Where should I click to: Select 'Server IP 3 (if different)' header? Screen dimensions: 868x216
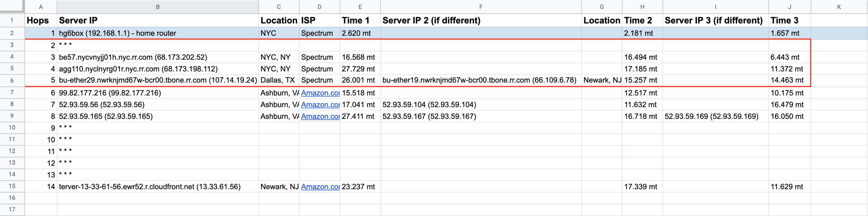pyautogui.click(x=716, y=21)
